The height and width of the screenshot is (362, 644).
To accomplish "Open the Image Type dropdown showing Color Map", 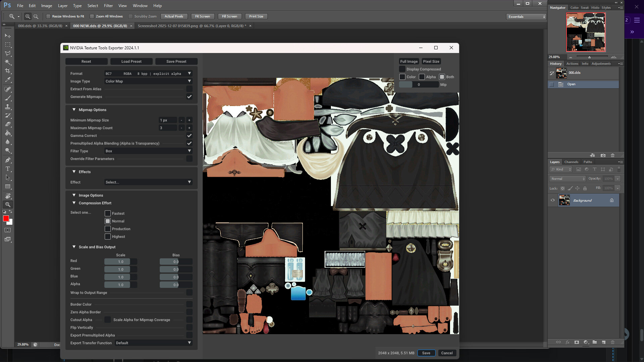I will (148, 81).
